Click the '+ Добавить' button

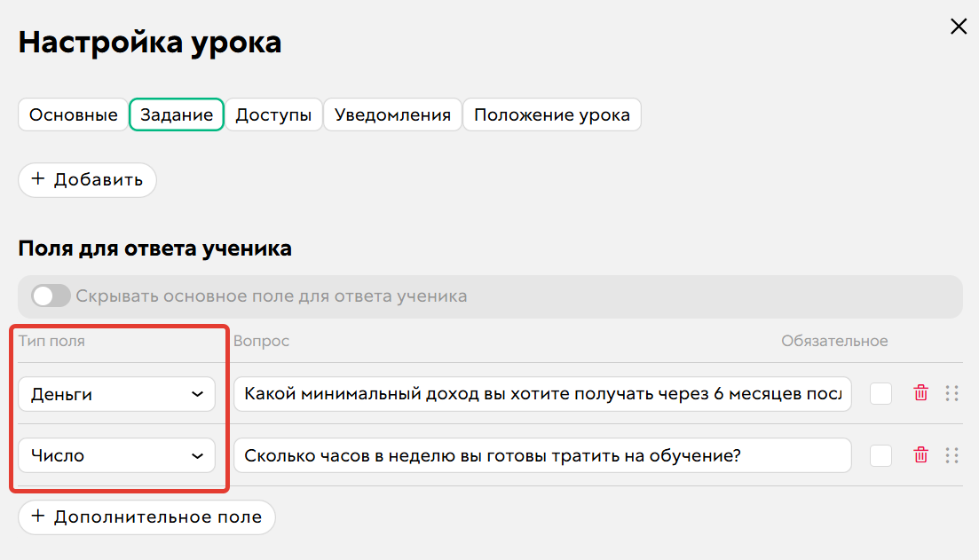[x=87, y=180]
